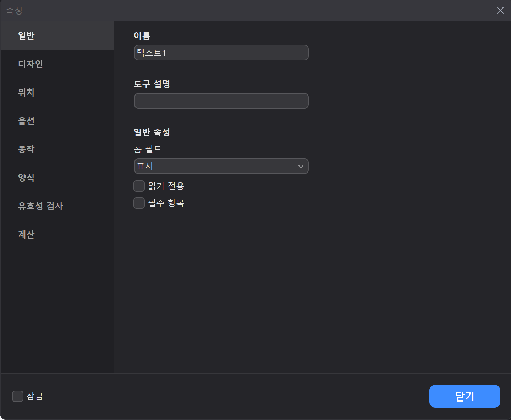Open the 계산 tab
This screenshot has width=511, height=420.
point(57,234)
